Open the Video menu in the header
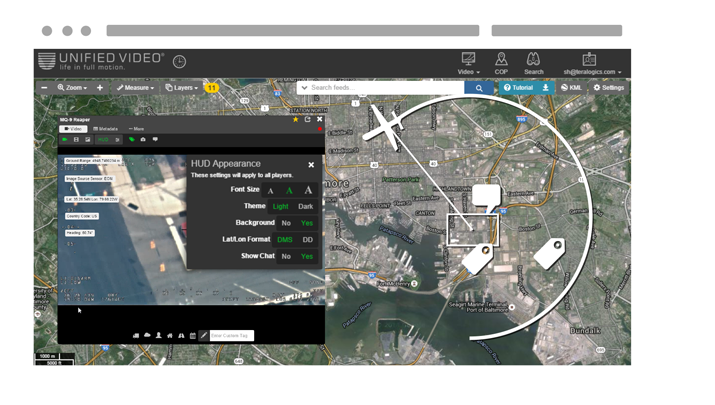 click(x=468, y=63)
